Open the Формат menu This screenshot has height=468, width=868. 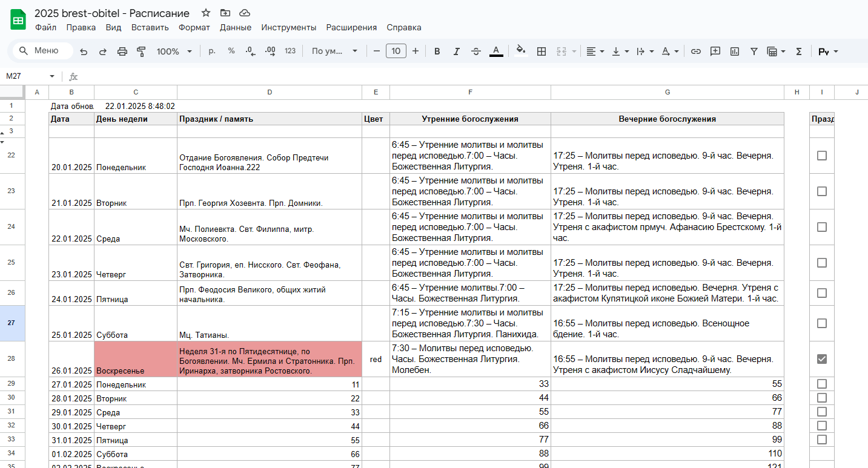click(x=194, y=27)
